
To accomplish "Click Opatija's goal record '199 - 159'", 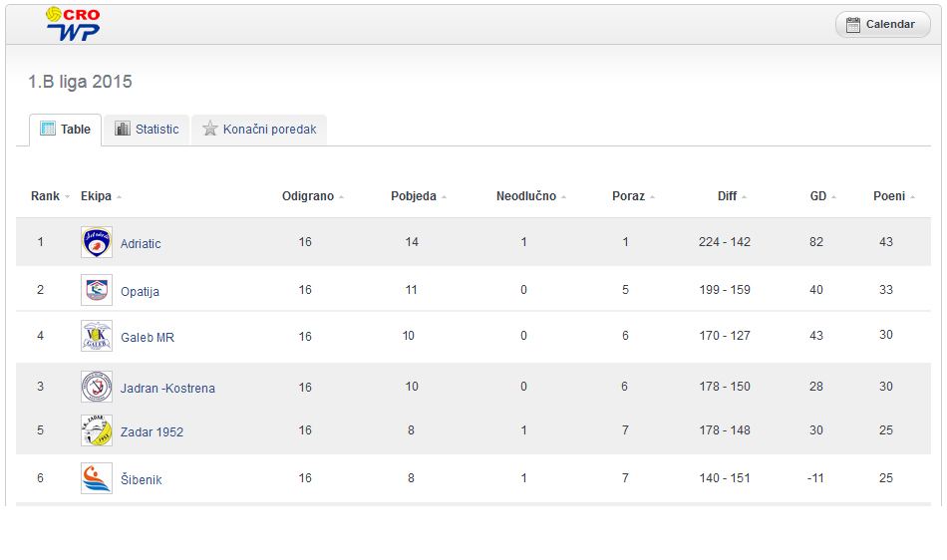I will coord(724,290).
